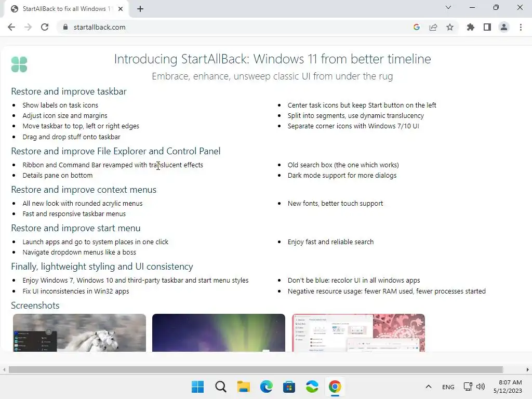This screenshot has width=532, height=399.
Task: Click the blue-green swirl taskbar app
Action: [x=312, y=387]
